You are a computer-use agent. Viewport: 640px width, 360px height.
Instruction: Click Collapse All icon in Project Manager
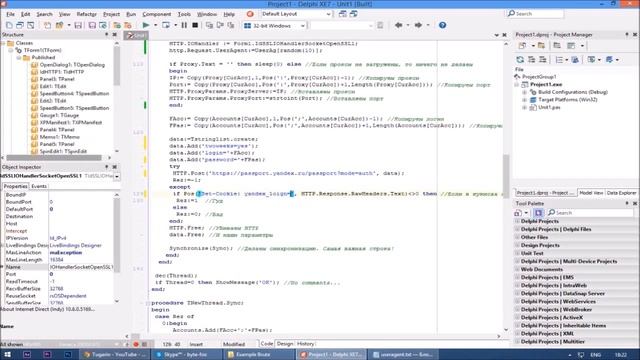pos(542,60)
